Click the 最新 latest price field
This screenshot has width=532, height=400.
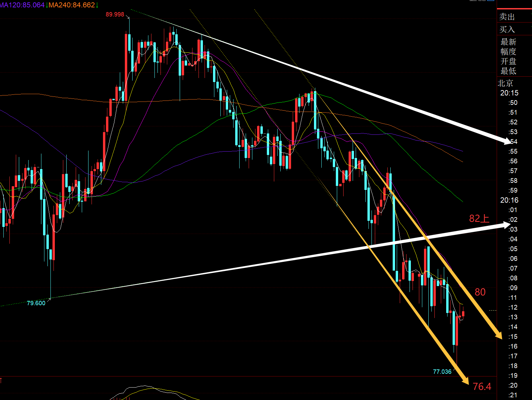click(508, 42)
